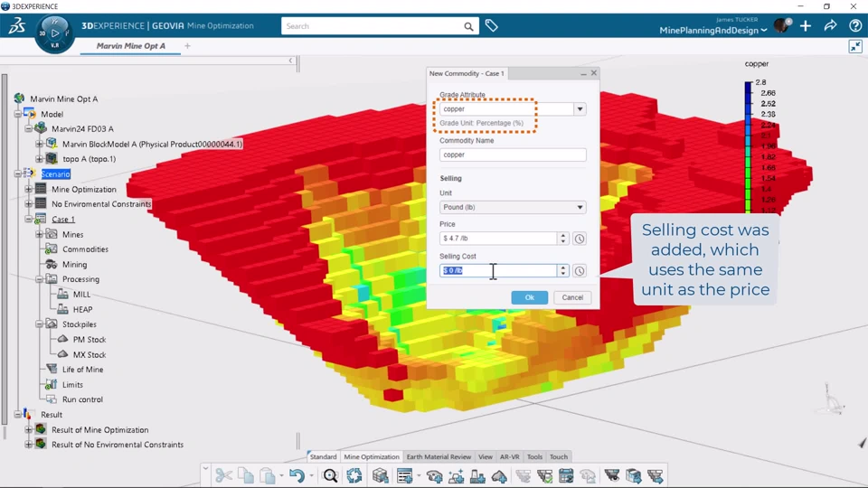Click the plus Add icon in top bar

pyautogui.click(x=806, y=25)
